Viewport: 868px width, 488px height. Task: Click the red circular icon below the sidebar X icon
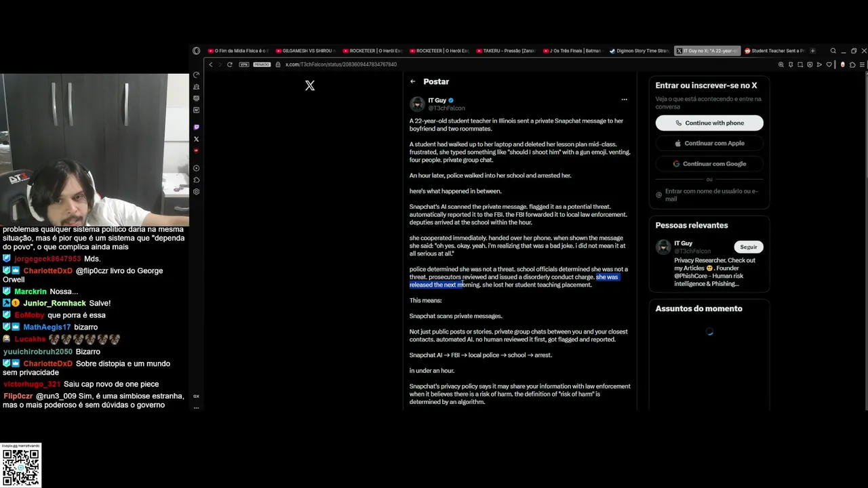(197, 150)
